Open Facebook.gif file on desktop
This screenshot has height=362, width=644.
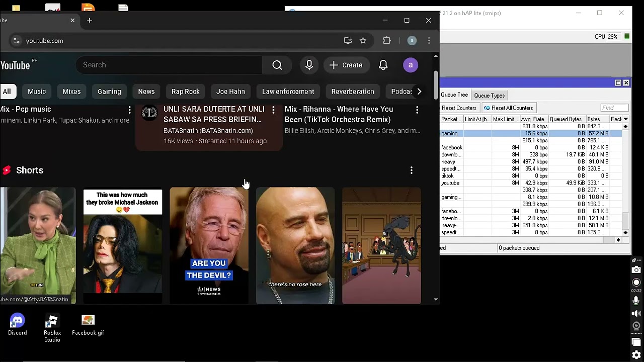[88, 325]
